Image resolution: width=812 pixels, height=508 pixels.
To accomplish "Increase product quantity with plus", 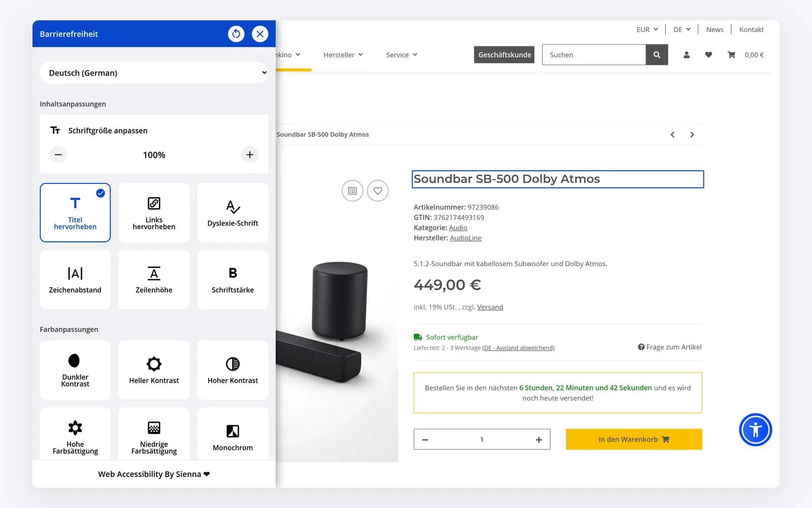I will (x=539, y=439).
